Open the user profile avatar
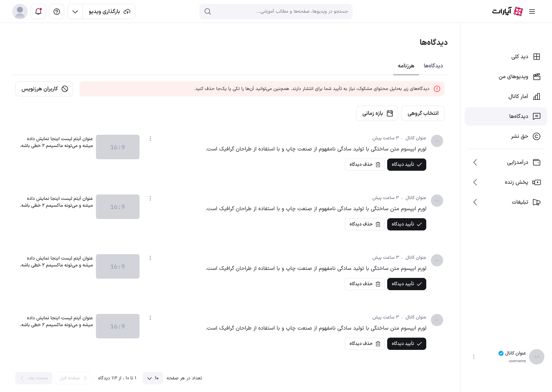The width and height of the screenshot is (552, 392). (20, 12)
